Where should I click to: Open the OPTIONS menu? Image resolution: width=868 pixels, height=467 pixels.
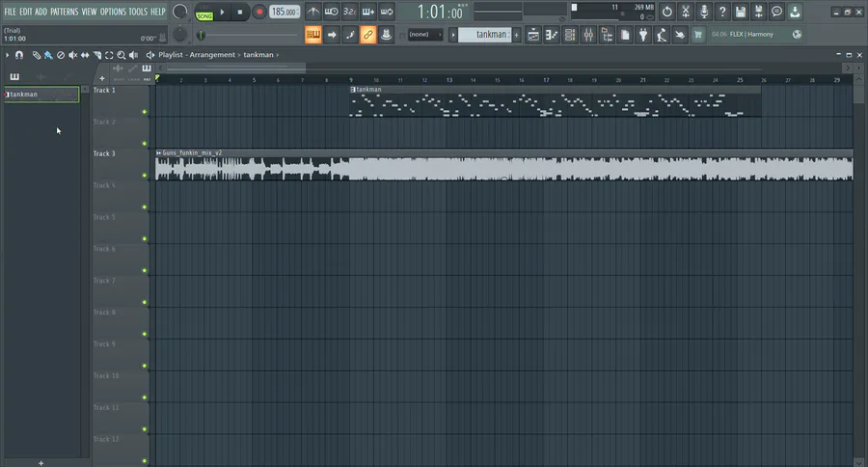113,12
